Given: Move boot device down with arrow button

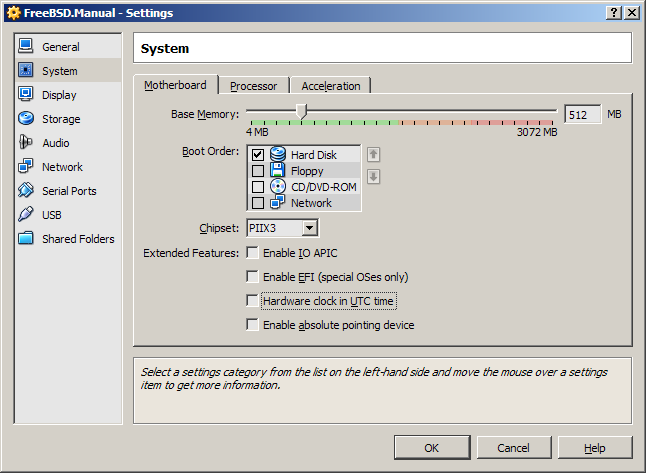Looking at the screenshot, I should pos(373,177).
